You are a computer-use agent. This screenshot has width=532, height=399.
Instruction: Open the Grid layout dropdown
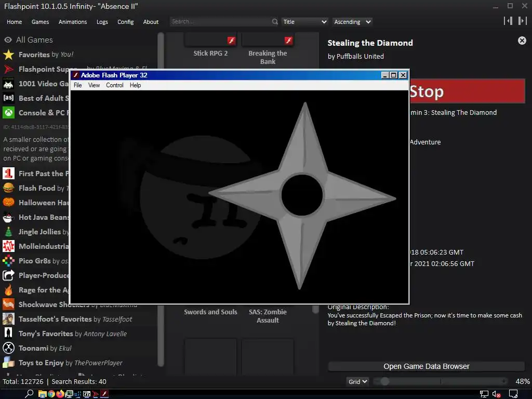(357, 382)
